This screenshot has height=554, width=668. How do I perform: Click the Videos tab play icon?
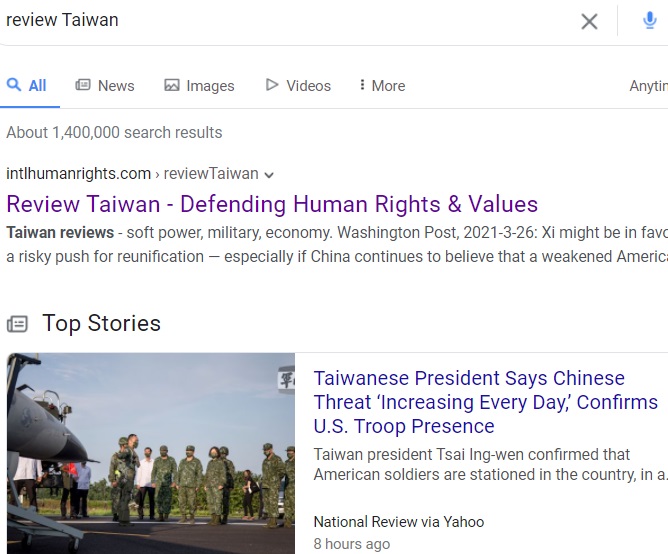click(x=272, y=85)
